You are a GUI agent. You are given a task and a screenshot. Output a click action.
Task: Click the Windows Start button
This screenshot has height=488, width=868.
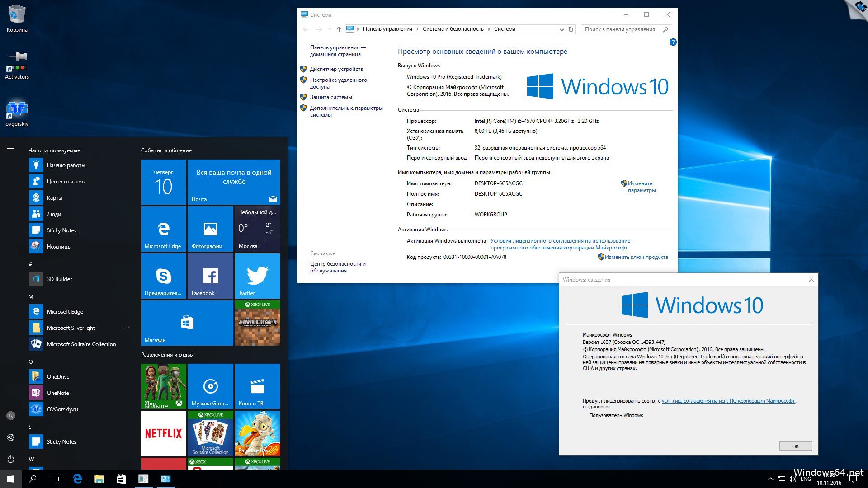11,479
